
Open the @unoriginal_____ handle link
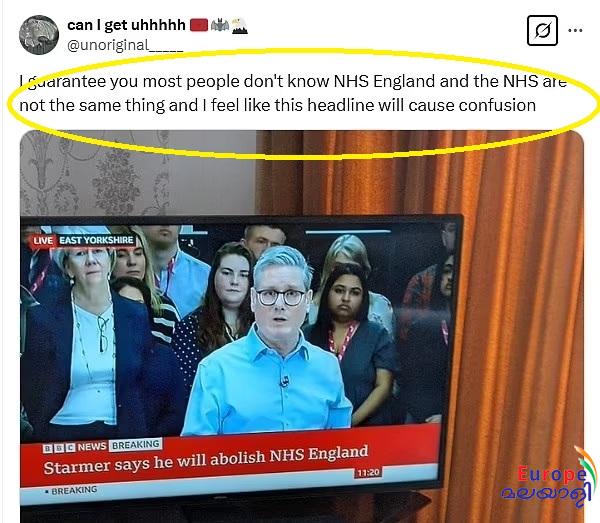pyautogui.click(x=125, y=45)
